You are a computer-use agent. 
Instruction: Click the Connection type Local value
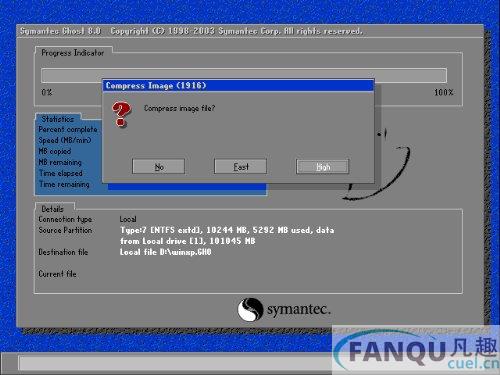[x=128, y=219]
